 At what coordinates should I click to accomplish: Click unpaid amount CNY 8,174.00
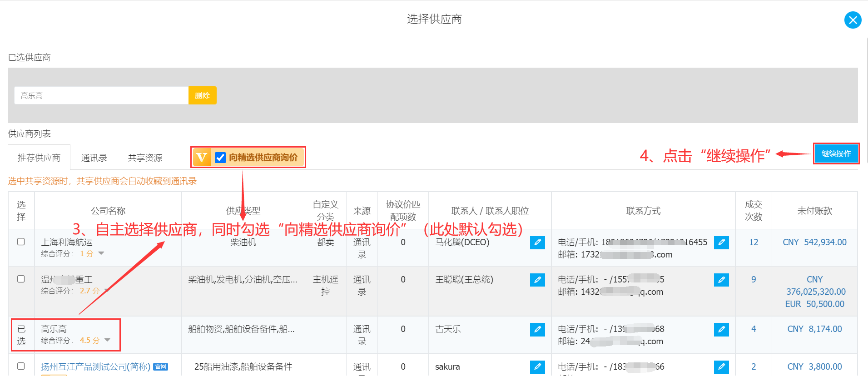pos(814,329)
